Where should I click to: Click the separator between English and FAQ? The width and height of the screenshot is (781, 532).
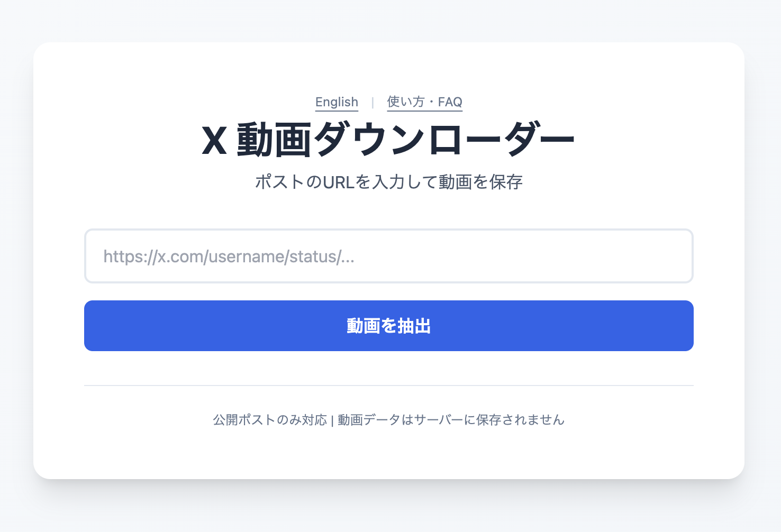[x=374, y=102]
